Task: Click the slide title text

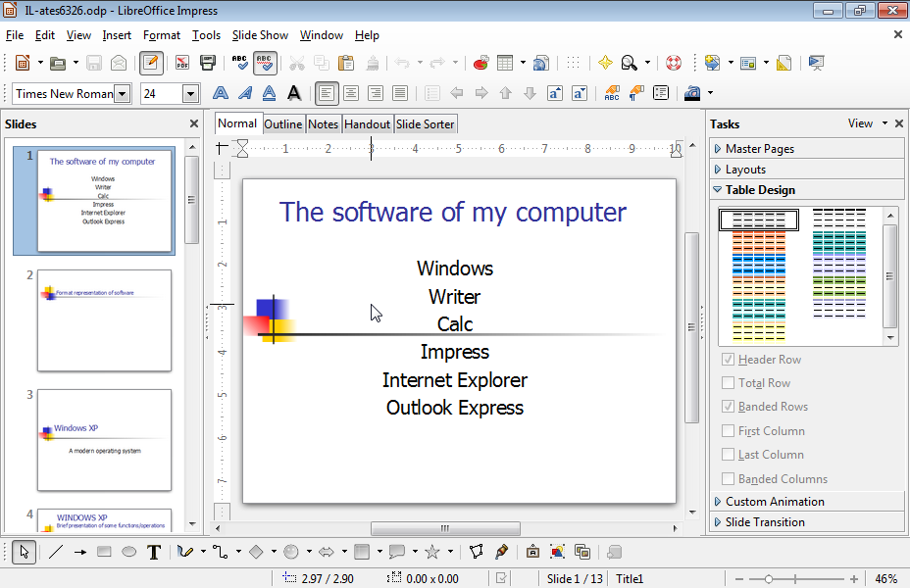Action: click(x=453, y=213)
